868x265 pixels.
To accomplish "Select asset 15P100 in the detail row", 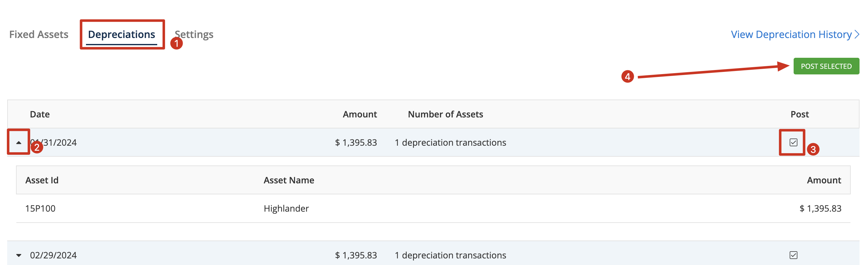I will click(40, 208).
